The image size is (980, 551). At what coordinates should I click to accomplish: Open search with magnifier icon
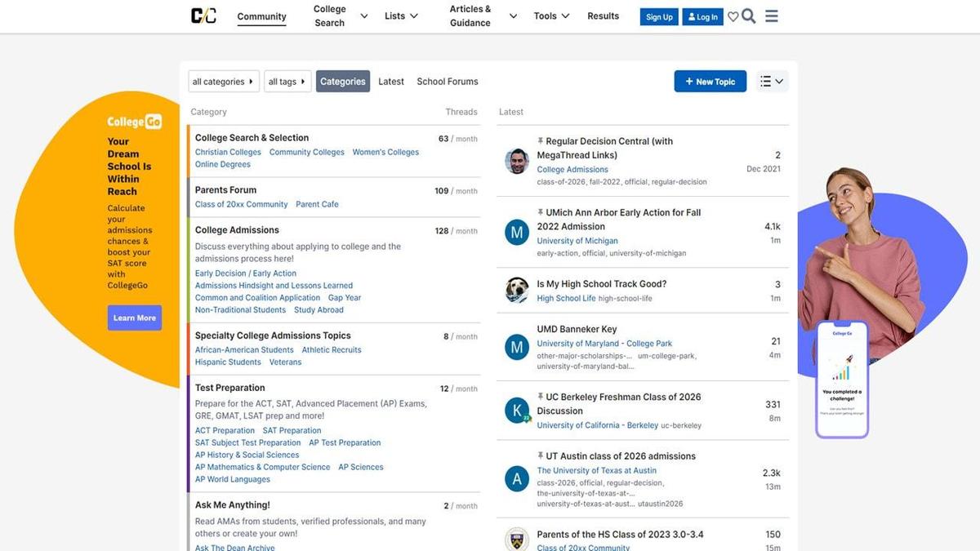click(749, 16)
